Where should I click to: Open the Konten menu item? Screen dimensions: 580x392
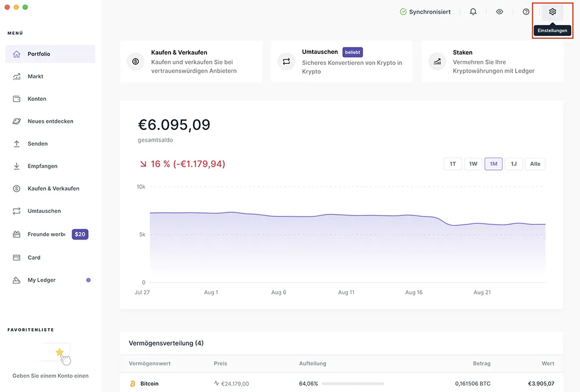pyautogui.click(x=50, y=99)
